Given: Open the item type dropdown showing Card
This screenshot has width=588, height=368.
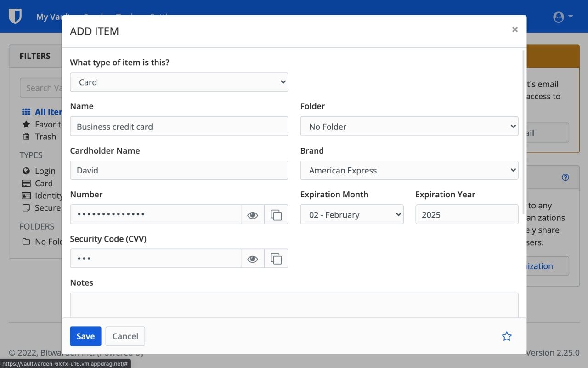Looking at the screenshot, I should point(179,82).
